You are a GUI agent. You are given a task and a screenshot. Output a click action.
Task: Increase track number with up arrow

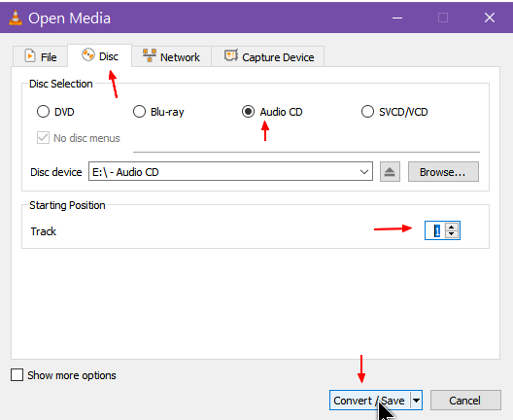click(452, 227)
